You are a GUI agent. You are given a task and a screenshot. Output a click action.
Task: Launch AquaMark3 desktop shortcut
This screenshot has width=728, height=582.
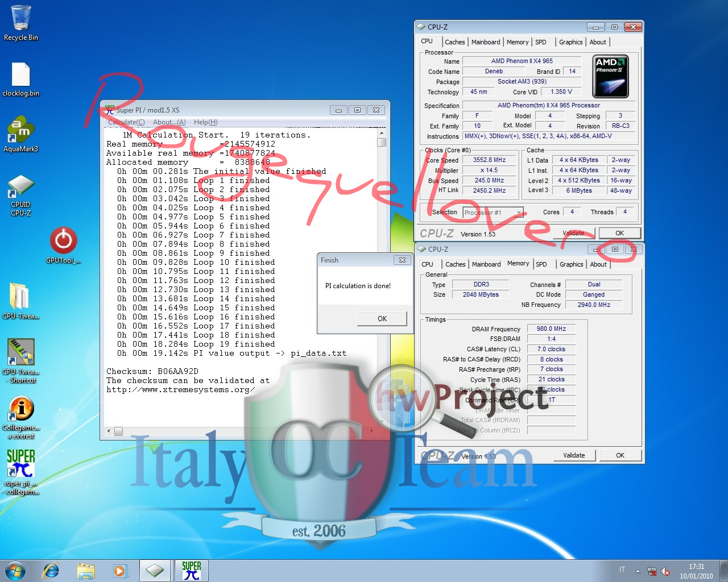click(20, 135)
